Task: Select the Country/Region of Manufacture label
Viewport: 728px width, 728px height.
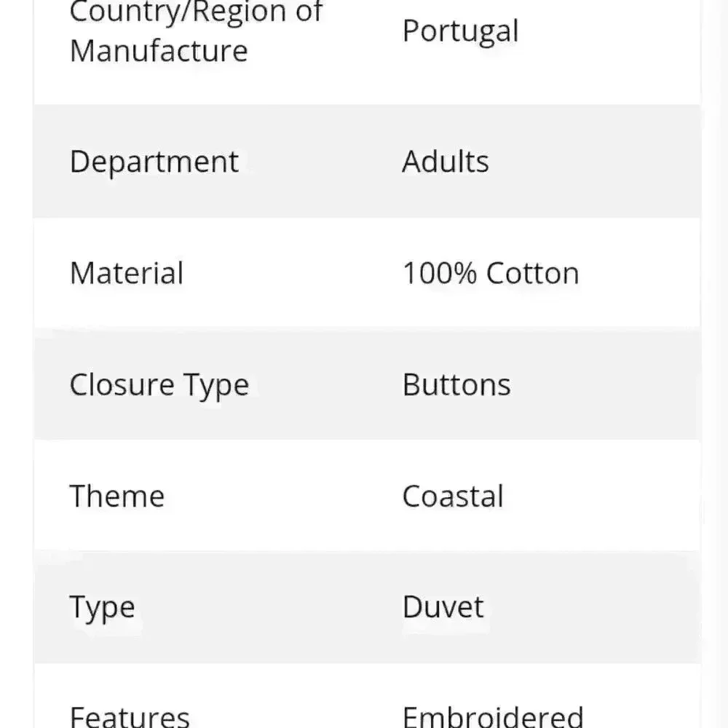Action: click(x=195, y=31)
